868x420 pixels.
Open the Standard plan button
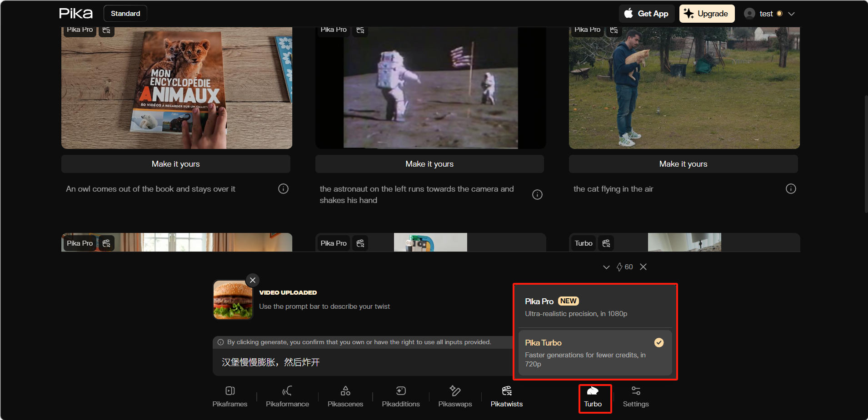[x=125, y=14]
